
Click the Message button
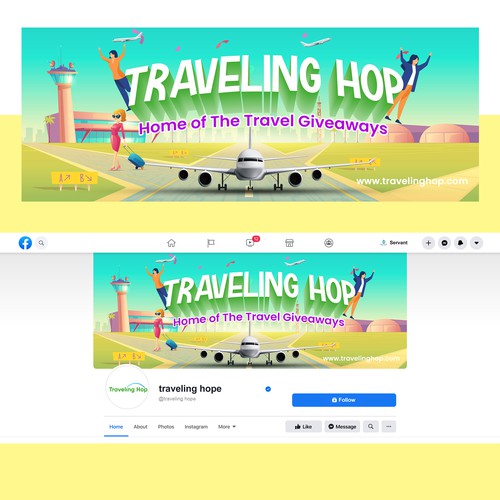tap(342, 426)
